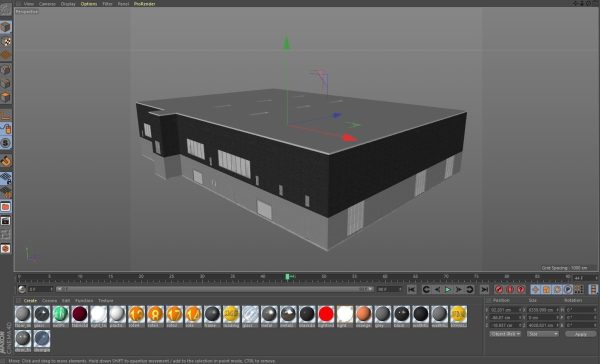Click Size Z stepper arrows
This screenshot has height=364, width=600.
click(x=558, y=325)
